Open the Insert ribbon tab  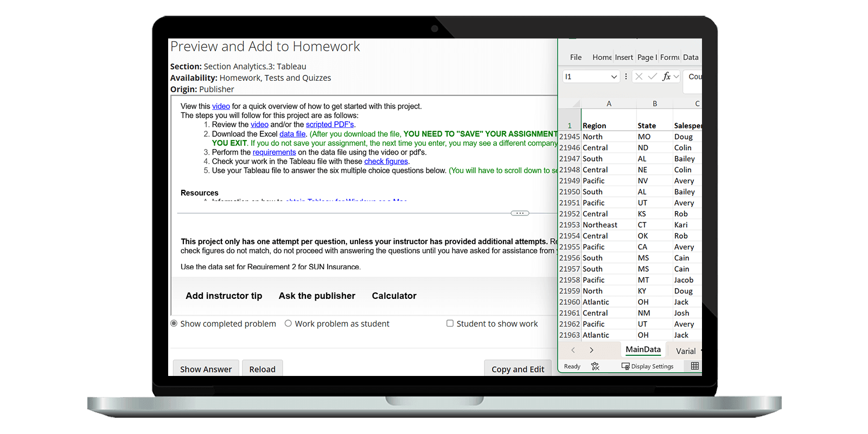pyautogui.click(x=624, y=57)
